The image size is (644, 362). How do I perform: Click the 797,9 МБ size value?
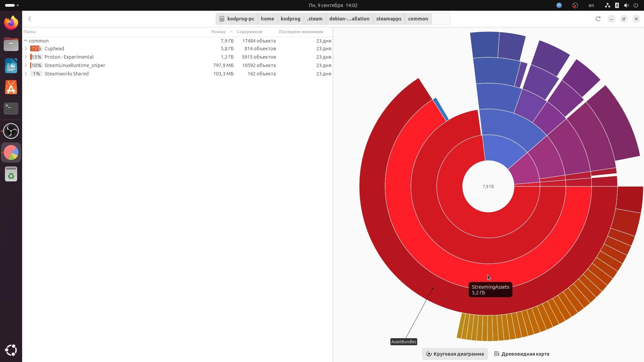tap(223, 65)
